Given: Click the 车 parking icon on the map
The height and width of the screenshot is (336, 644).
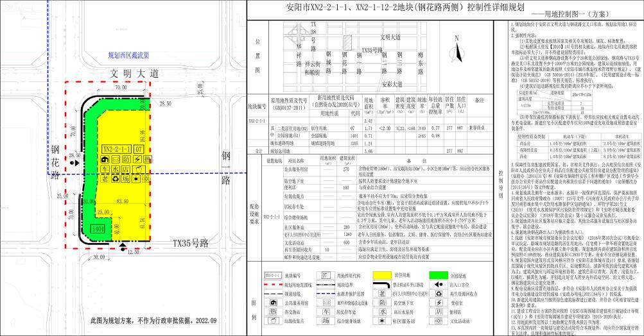Looking at the screenshot, I should [x=105, y=169].
